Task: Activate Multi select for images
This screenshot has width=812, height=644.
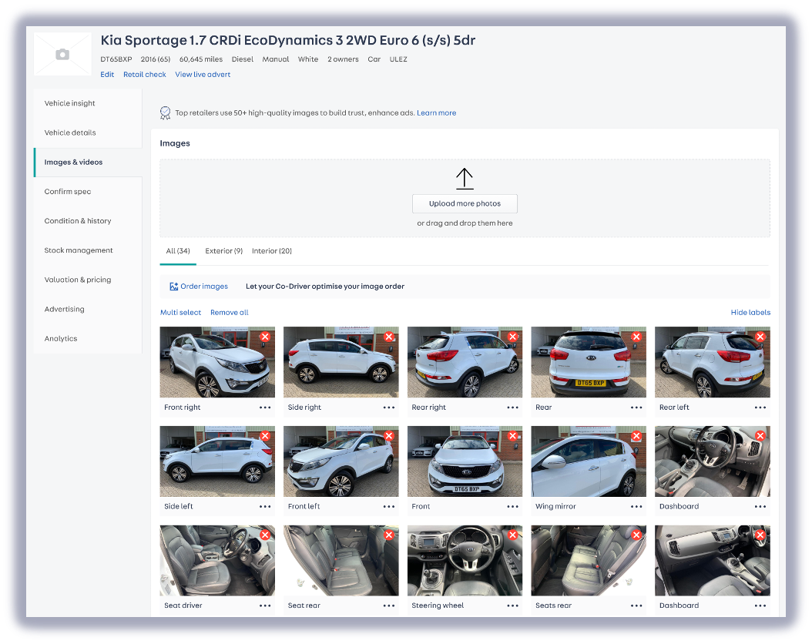Action: coord(180,312)
